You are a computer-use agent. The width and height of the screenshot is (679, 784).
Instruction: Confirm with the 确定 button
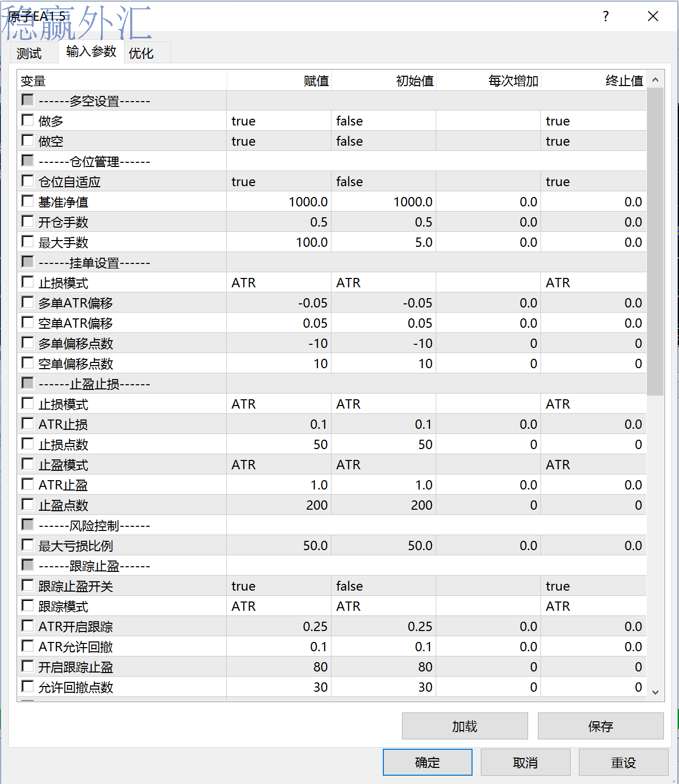click(427, 762)
